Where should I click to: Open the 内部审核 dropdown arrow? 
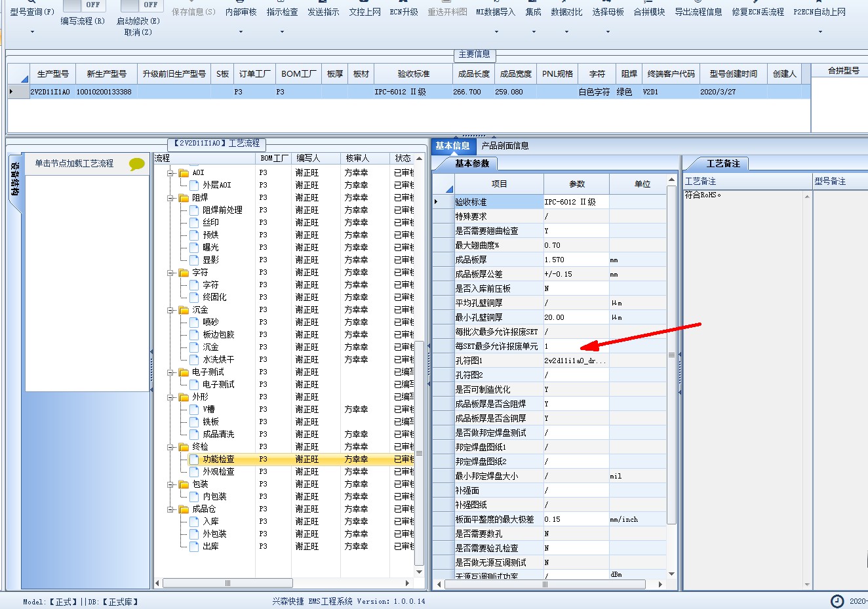[x=241, y=31]
